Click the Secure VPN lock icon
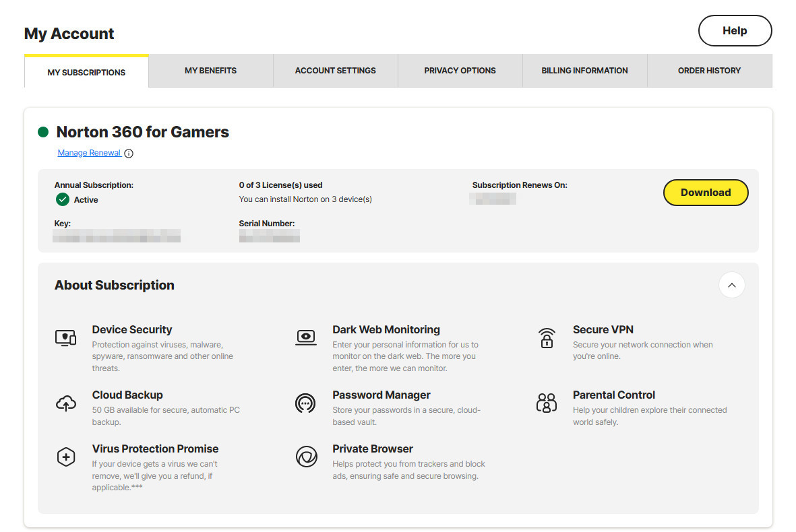The image size is (796, 532). click(x=547, y=338)
